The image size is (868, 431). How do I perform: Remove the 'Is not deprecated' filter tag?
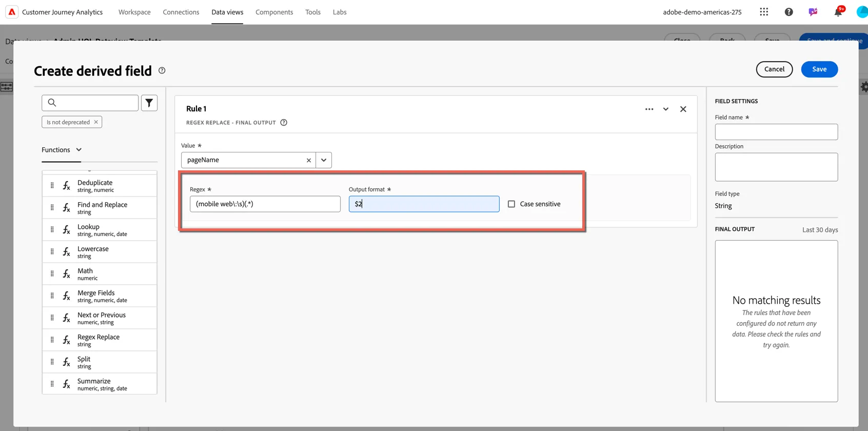[x=96, y=122]
